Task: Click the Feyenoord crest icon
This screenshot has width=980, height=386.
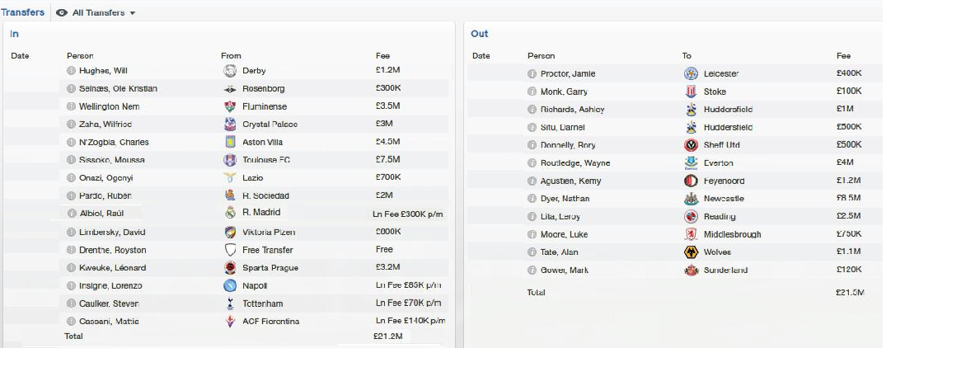Action: point(691,181)
